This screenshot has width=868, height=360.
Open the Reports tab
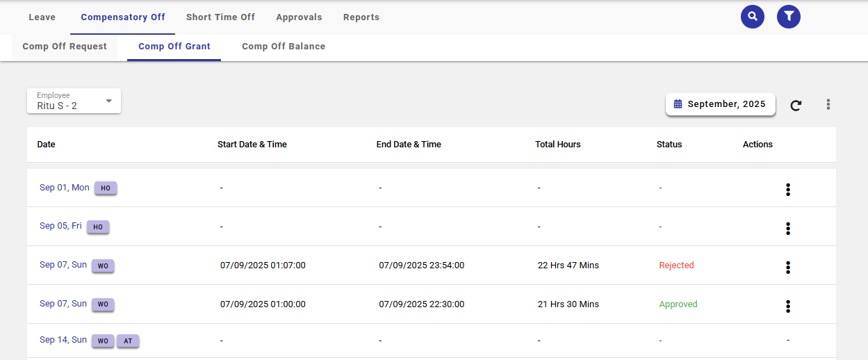(361, 17)
